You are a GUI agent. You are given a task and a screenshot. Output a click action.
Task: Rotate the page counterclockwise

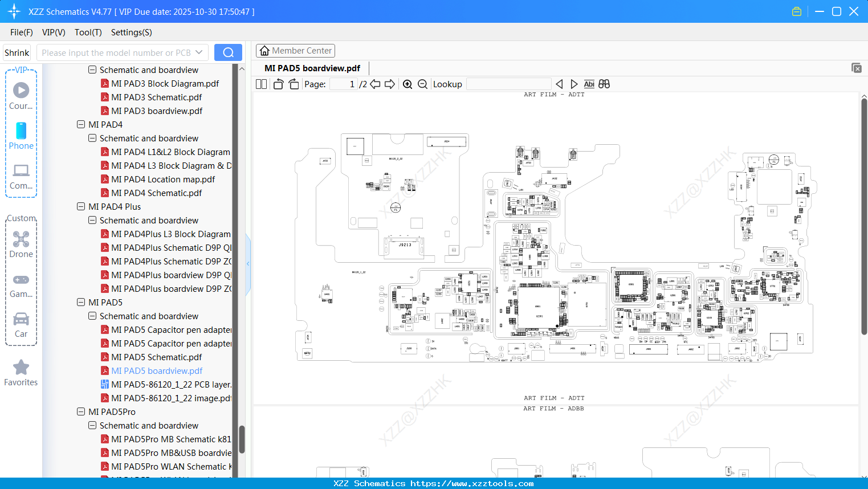click(x=278, y=84)
